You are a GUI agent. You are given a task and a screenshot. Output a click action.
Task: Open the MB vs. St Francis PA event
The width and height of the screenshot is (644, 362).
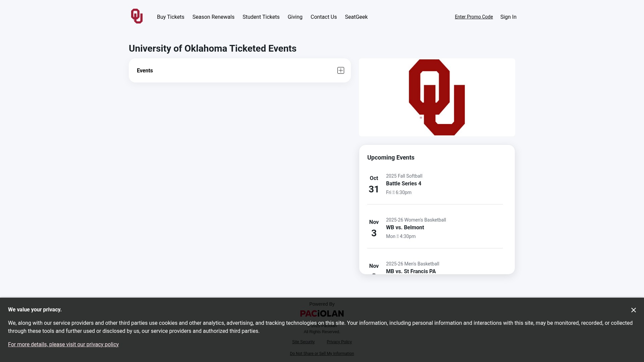point(411,271)
